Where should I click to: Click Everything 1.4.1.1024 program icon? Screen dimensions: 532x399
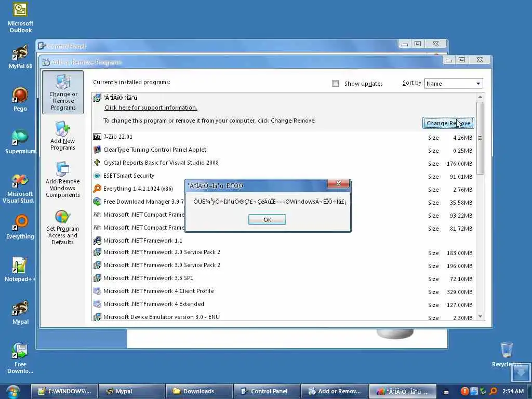pos(97,189)
